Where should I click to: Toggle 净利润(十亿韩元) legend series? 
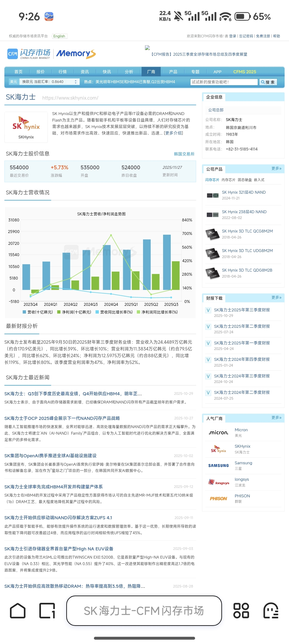point(74,312)
